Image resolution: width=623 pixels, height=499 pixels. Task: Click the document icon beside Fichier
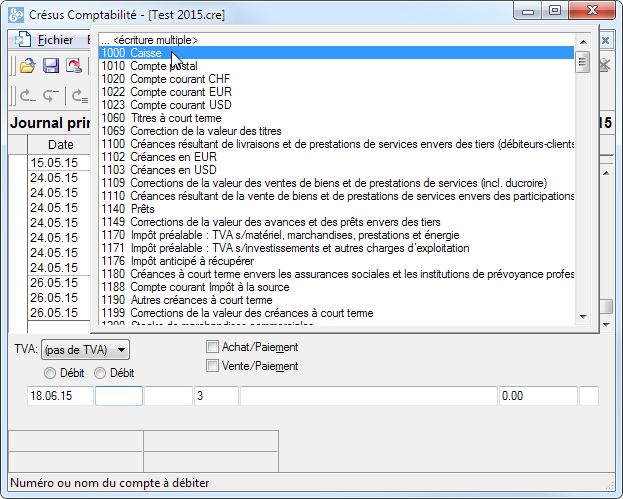(x=23, y=40)
